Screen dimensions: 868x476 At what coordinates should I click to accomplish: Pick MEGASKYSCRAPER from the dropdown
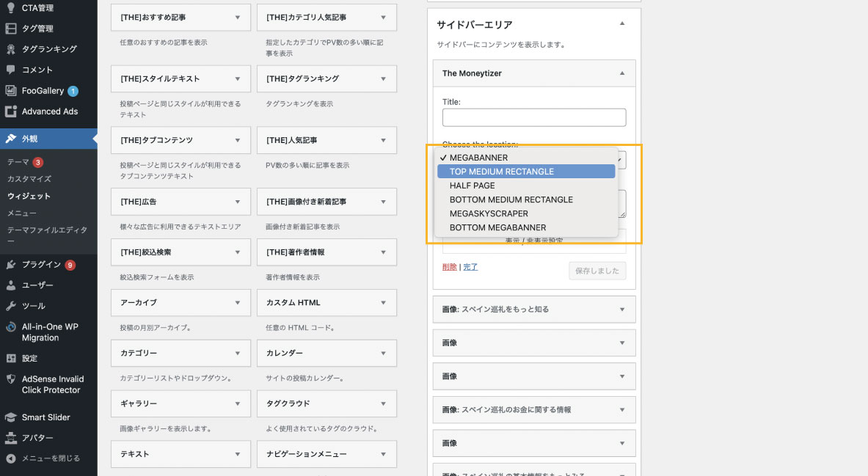526,213
